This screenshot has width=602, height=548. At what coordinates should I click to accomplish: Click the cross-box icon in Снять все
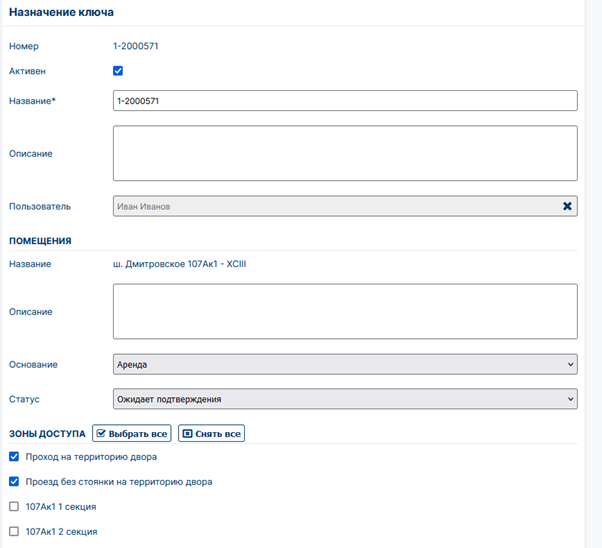tap(187, 434)
